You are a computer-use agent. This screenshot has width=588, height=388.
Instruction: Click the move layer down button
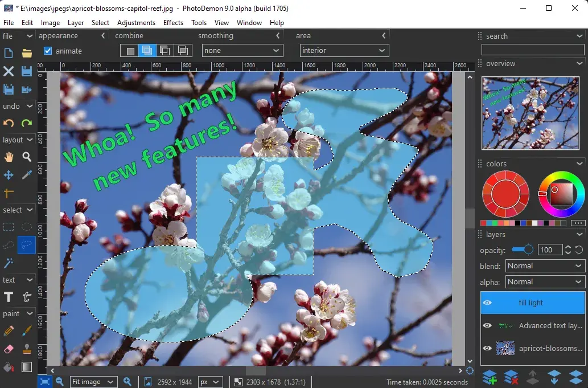click(554, 377)
